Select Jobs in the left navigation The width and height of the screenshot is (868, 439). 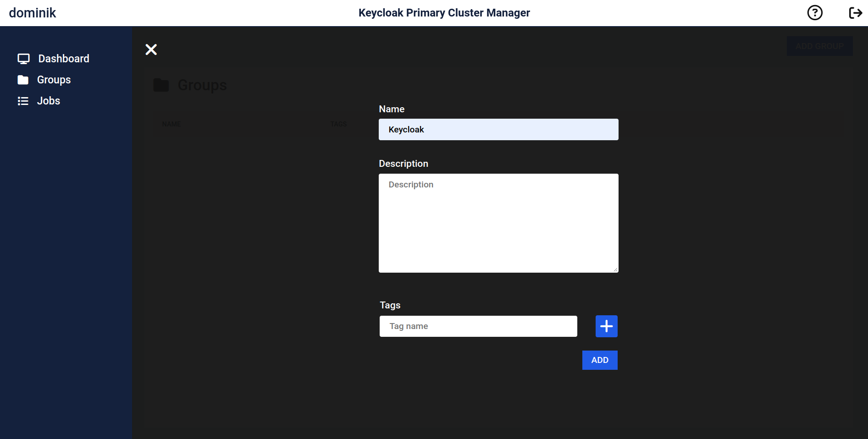[48, 100]
